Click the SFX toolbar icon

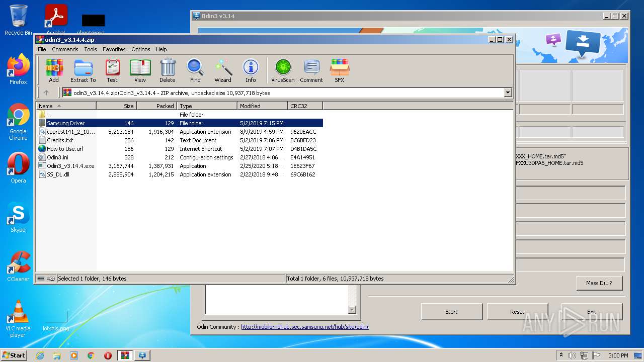(x=340, y=70)
